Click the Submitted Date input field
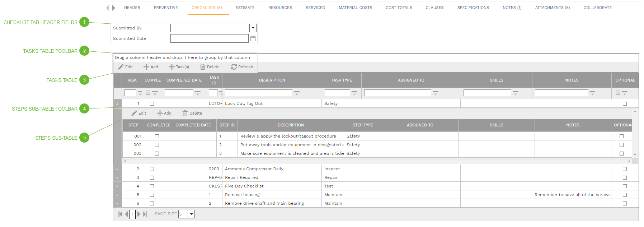Viewport: 644px width, 227px height. click(210, 38)
